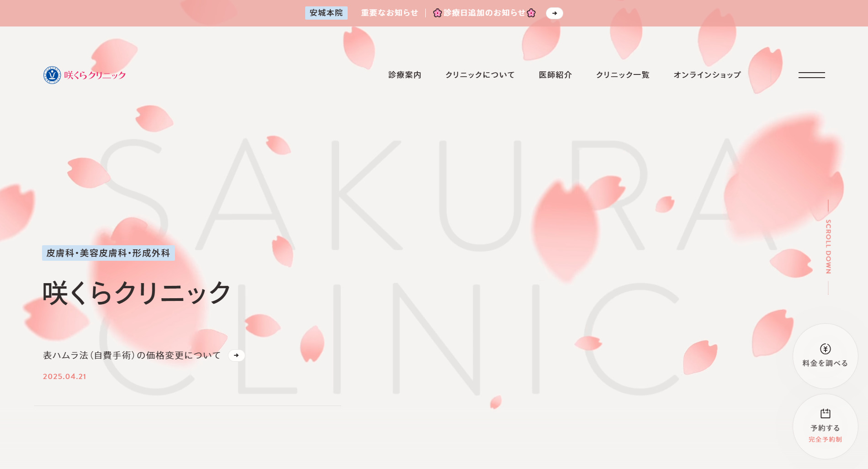
Task: Select 医師紹介 in the navigation
Action: 555,75
